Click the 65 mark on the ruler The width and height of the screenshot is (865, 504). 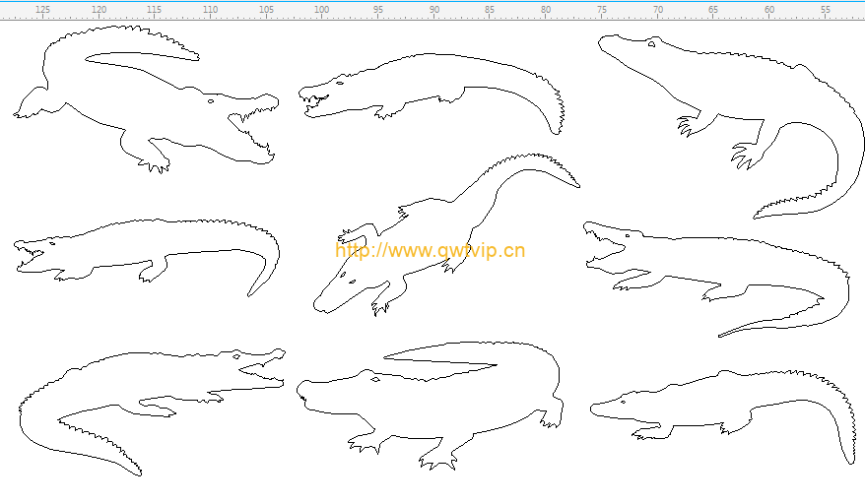[x=713, y=10]
